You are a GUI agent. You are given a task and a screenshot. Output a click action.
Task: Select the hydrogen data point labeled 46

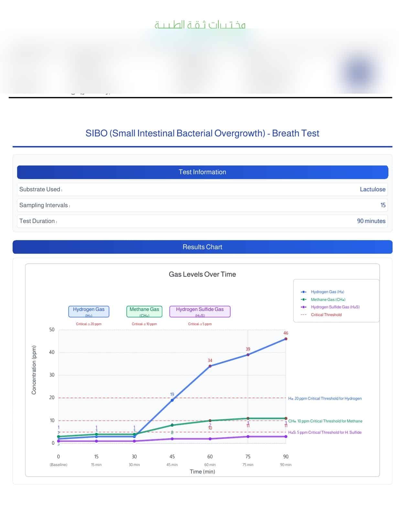(x=286, y=339)
